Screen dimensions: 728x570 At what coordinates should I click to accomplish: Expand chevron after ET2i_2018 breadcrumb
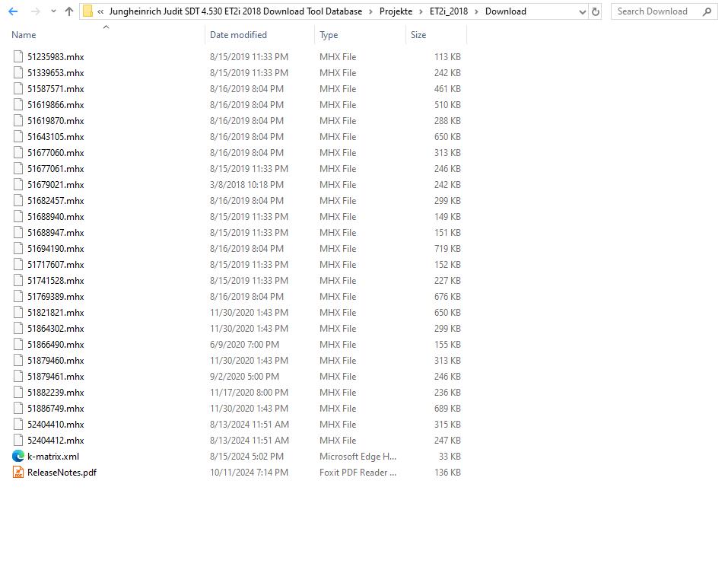point(476,11)
